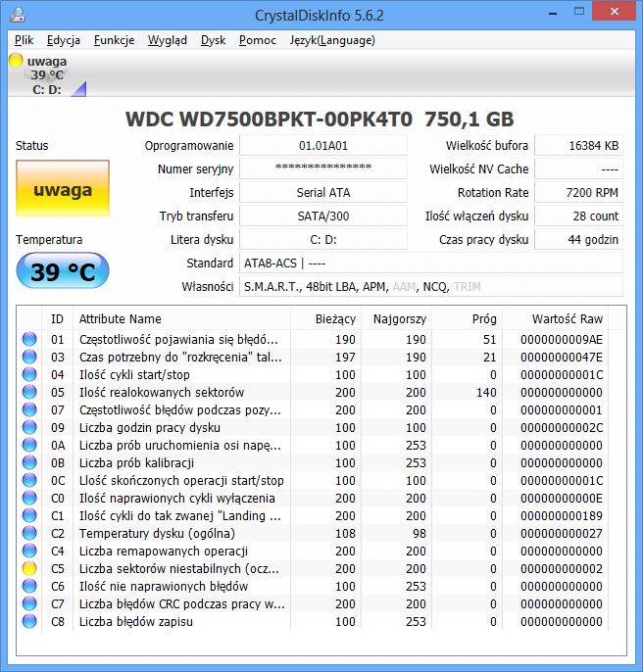
Task: Open the Plik menu
Action: tap(24, 40)
